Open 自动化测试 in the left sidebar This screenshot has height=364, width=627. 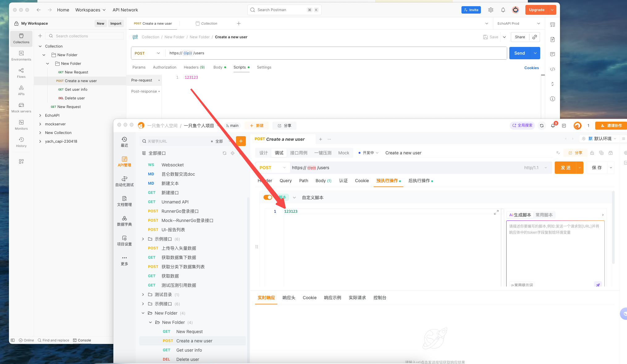[x=124, y=181]
